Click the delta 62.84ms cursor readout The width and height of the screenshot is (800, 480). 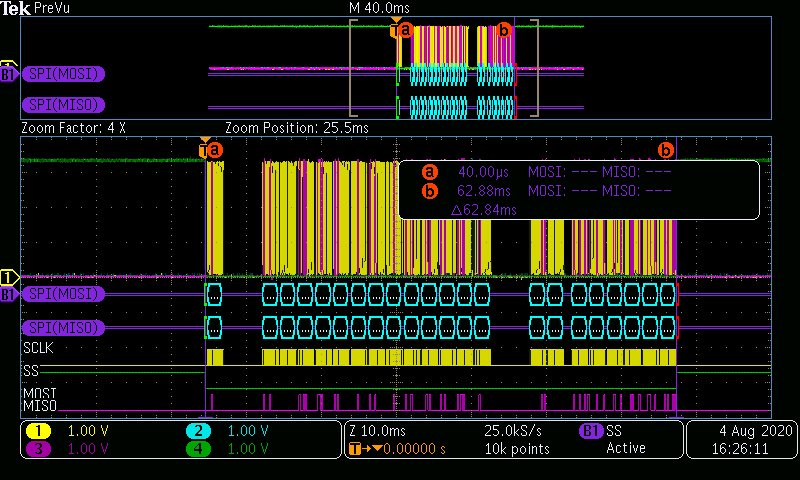(x=484, y=210)
